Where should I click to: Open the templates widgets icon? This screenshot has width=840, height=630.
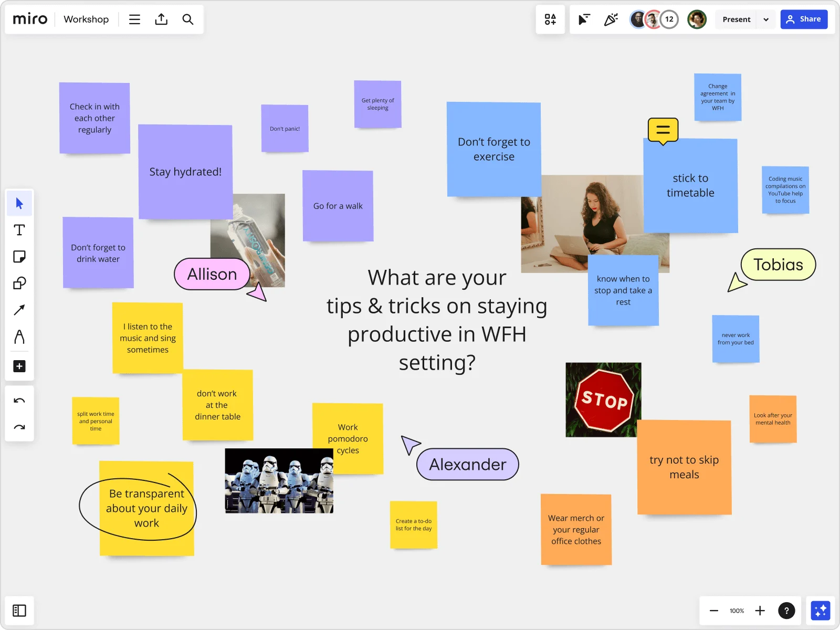tap(550, 19)
